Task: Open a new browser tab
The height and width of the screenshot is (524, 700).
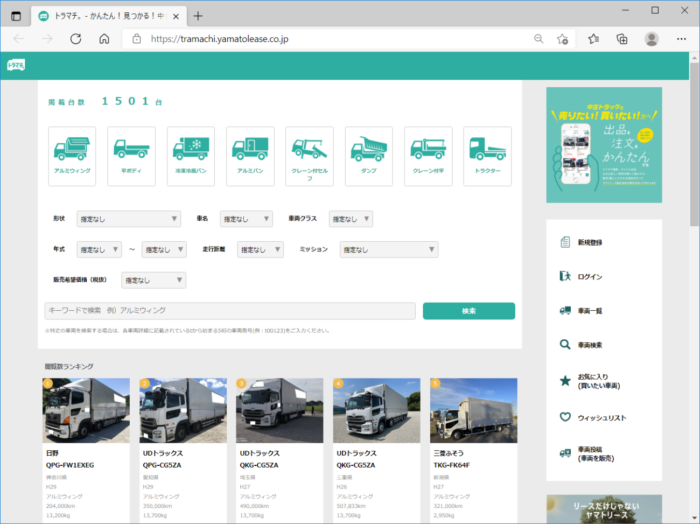Action: coord(198,16)
